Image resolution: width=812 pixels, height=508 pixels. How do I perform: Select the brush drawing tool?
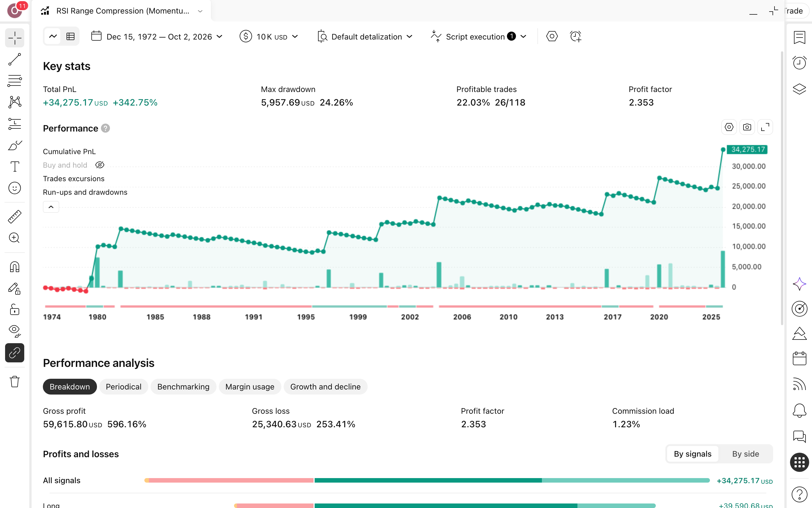tap(14, 145)
